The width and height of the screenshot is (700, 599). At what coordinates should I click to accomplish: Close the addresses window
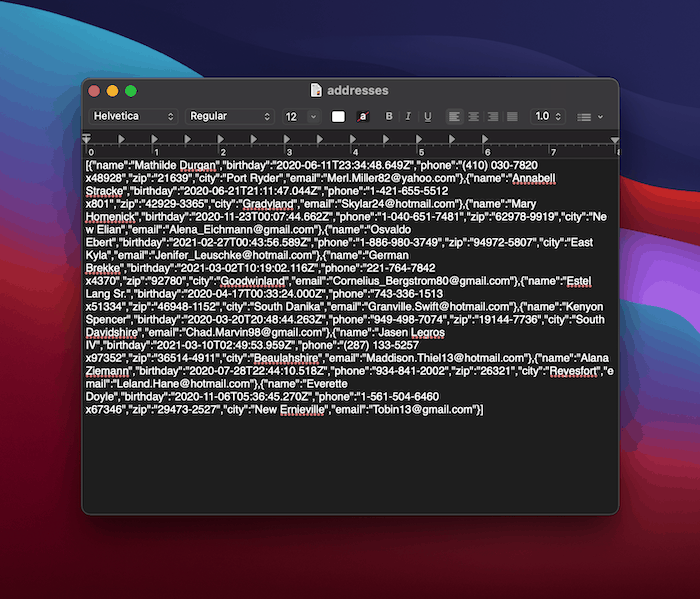pos(94,91)
